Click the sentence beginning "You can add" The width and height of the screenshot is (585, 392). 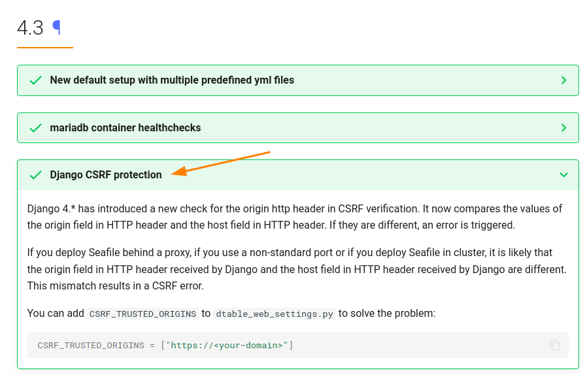(x=56, y=314)
